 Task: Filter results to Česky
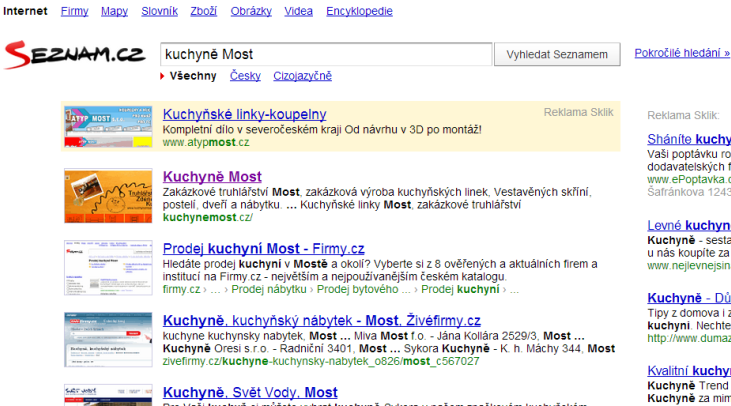[245, 76]
